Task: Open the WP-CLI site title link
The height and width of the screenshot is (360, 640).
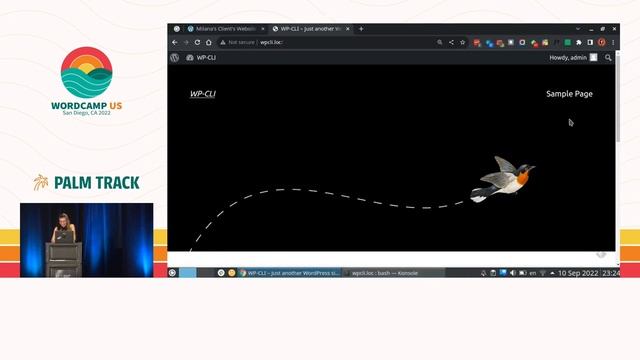Action: coord(203,94)
